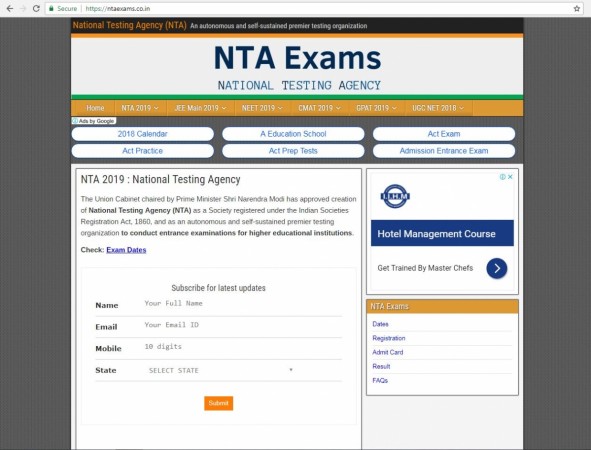Open the Registration sidebar link
This screenshot has height=450, width=591.
pyautogui.click(x=389, y=338)
